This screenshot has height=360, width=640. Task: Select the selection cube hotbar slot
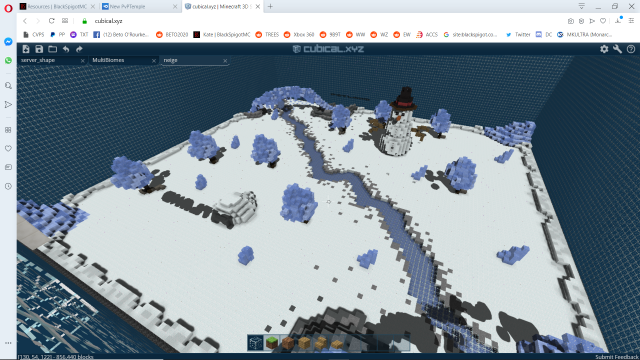pos(256,343)
